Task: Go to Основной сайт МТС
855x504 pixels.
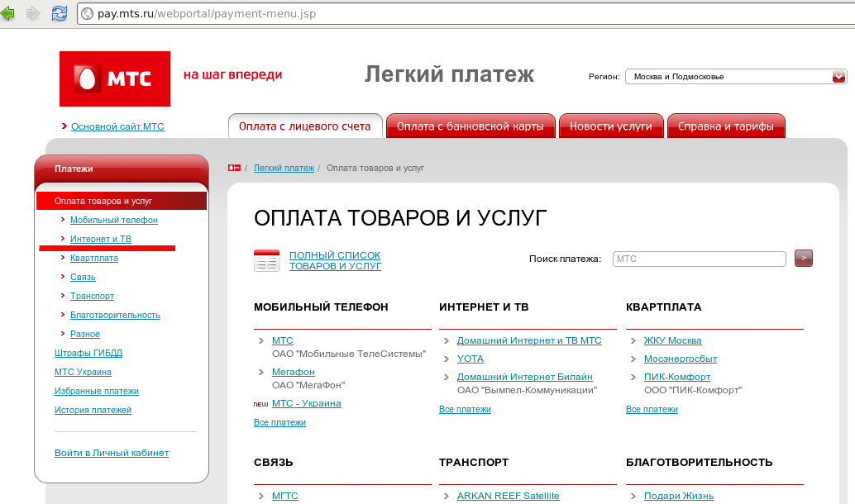Action: [x=117, y=126]
